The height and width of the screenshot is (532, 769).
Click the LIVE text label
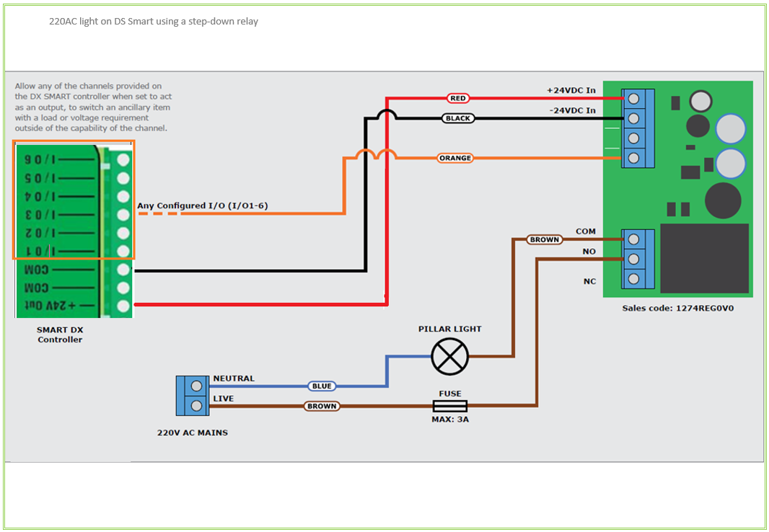coord(223,399)
